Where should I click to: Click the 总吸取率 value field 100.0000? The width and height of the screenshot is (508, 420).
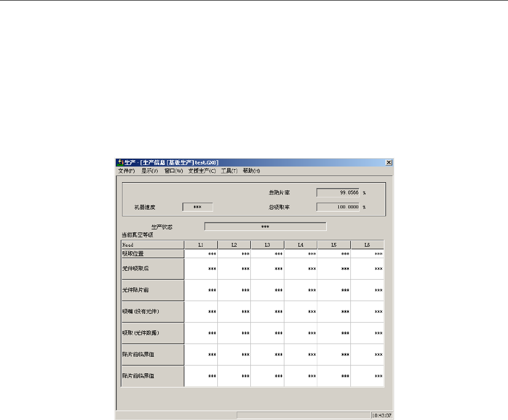pos(338,207)
